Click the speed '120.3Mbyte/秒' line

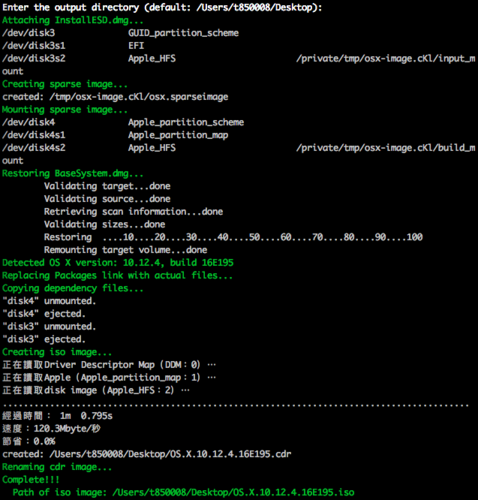coord(51,429)
